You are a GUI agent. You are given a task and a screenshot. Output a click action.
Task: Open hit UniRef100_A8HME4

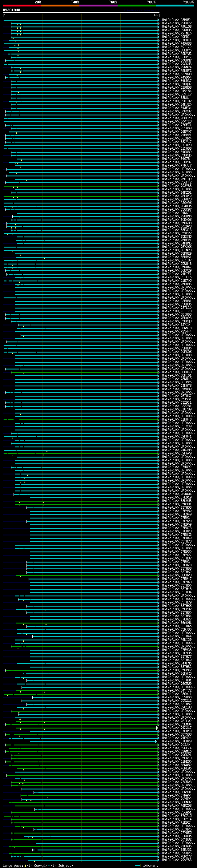coord(177,20)
